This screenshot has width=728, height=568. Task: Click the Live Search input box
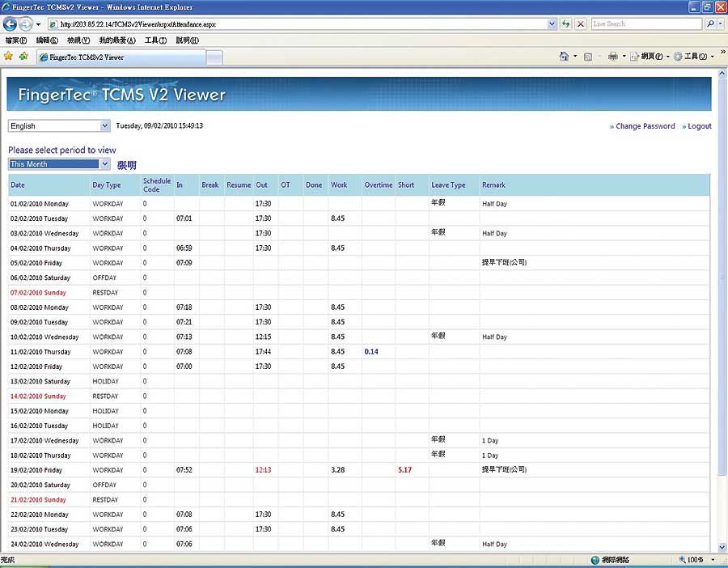point(646,23)
